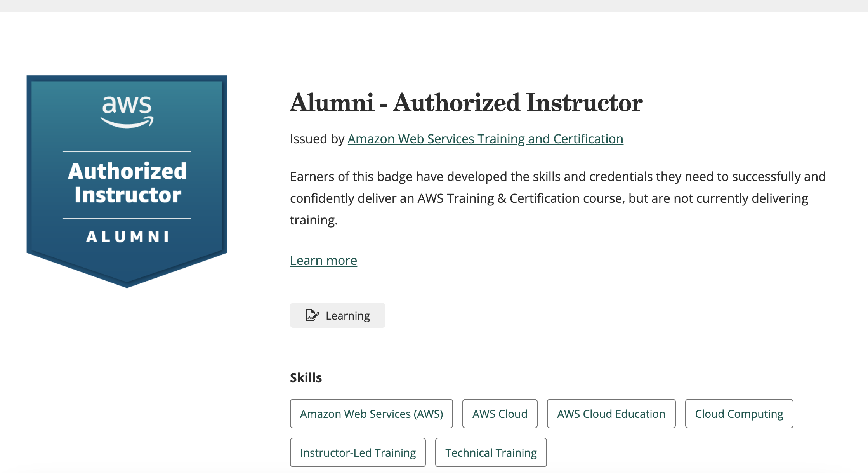Choose the AWS Cloud Education skill tag
The image size is (868, 473).
click(611, 414)
